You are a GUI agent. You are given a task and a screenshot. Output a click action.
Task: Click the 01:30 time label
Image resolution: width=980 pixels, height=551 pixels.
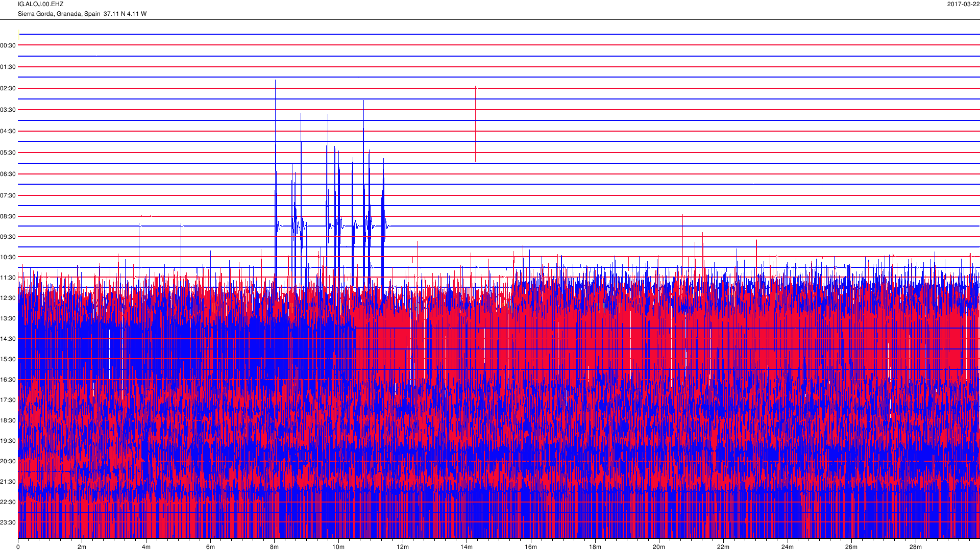pos(8,67)
